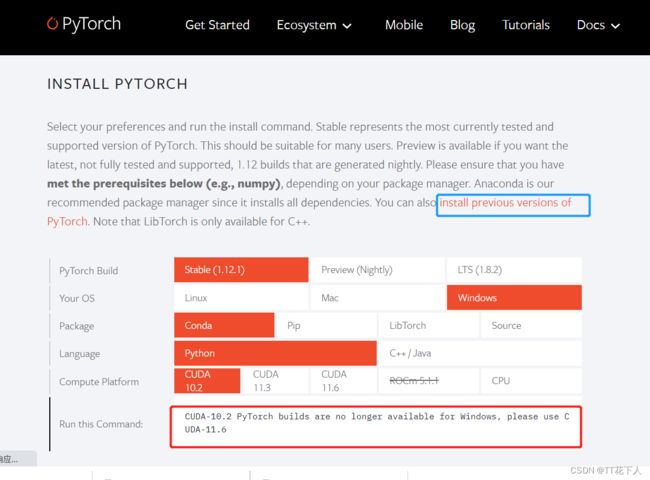Click the Run this Command label

(x=101, y=424)
